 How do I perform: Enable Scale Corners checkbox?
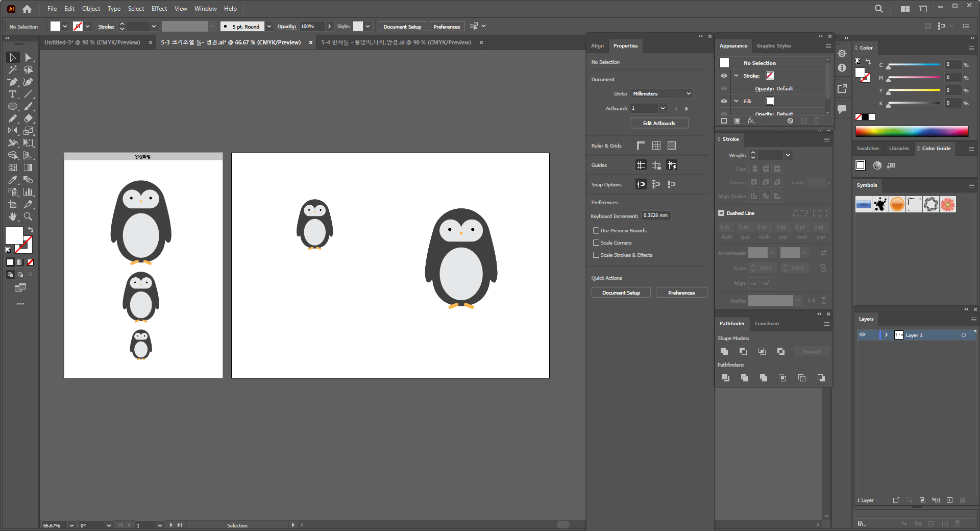coord(596,243)
